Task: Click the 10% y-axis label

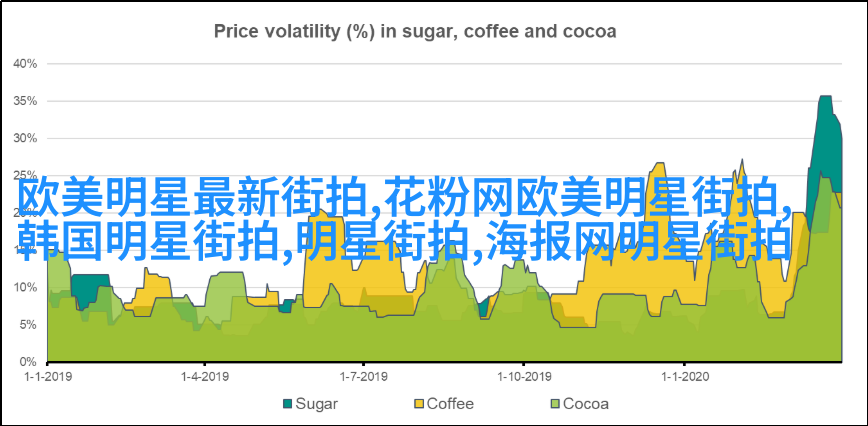Action: (25, 288)
